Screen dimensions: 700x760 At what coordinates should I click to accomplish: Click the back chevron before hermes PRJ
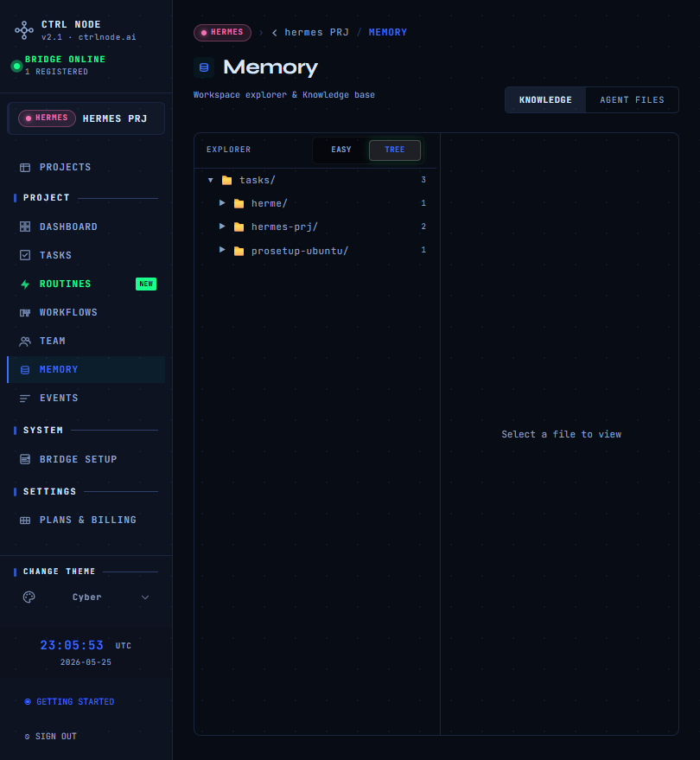[275, 33]
